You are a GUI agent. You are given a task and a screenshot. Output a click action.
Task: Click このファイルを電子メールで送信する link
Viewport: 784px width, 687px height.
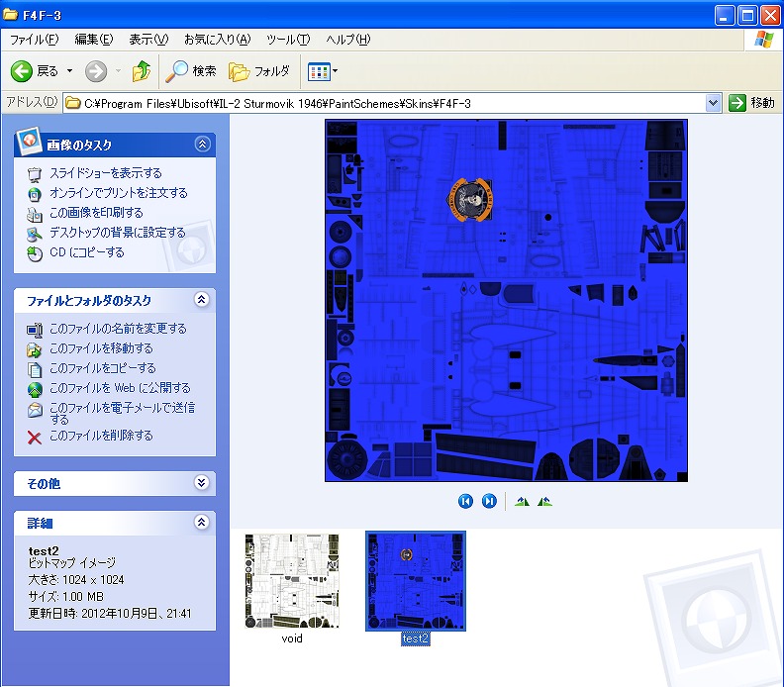click(x=122, y=413)
